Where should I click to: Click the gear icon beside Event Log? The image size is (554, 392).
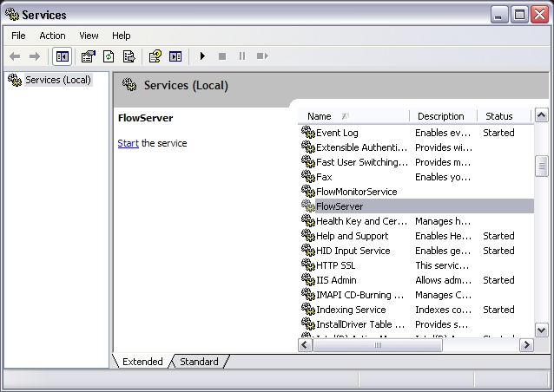tap(307, 133)
